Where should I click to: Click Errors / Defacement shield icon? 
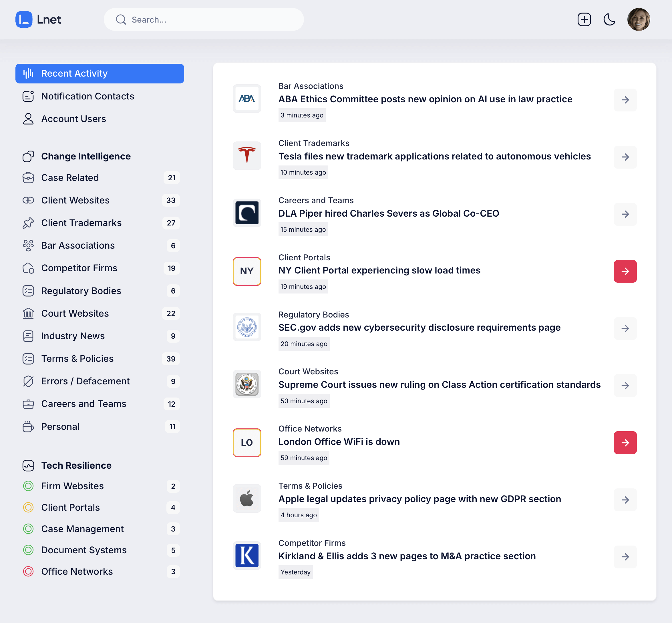[x=28, y=381]
